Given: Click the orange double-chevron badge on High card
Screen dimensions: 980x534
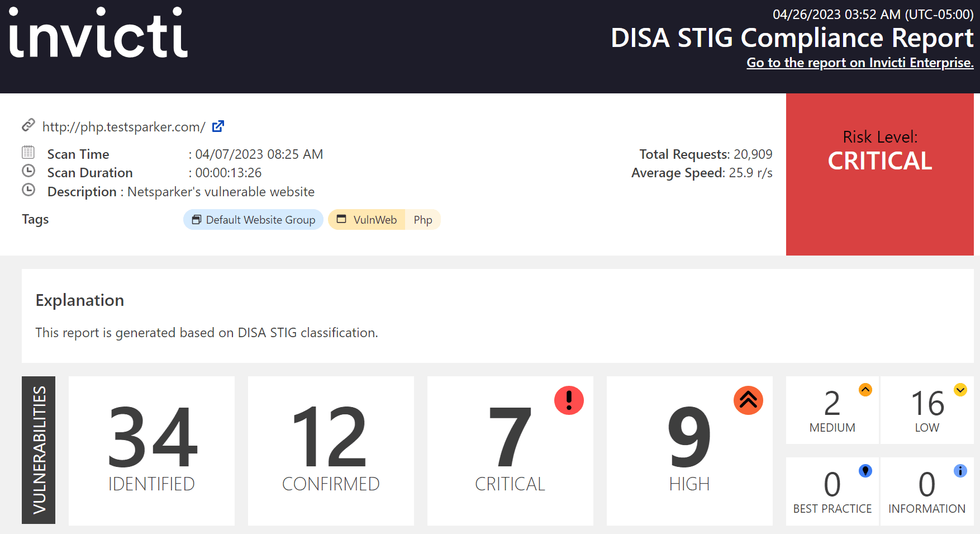Looking at the screenshot, I should click(748, 400).
